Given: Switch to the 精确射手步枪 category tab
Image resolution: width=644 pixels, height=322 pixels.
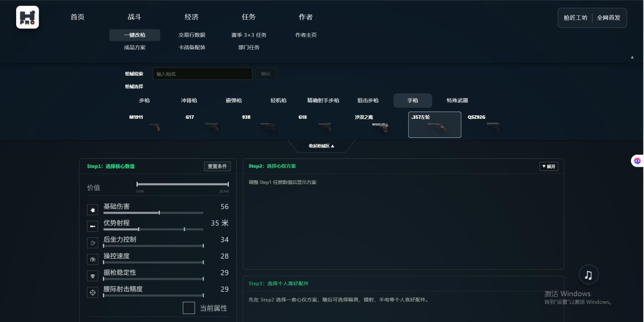Looking at the screenshot, I should pos(323,100).
